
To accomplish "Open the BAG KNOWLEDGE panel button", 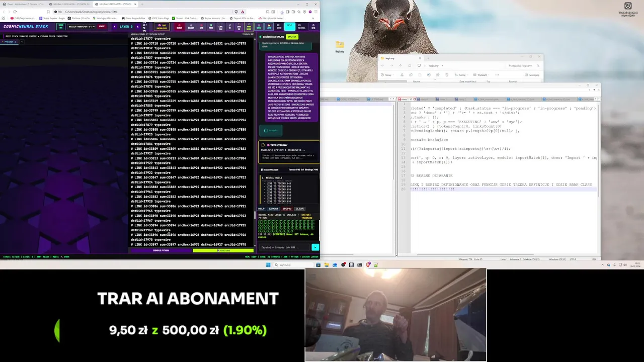I will 162,27.
